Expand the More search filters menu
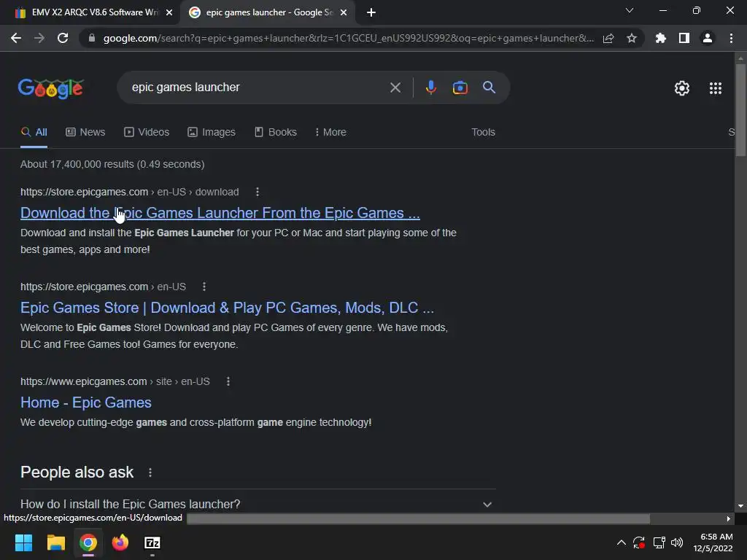This screenshot has width=747, height=560. pos(330,133)
